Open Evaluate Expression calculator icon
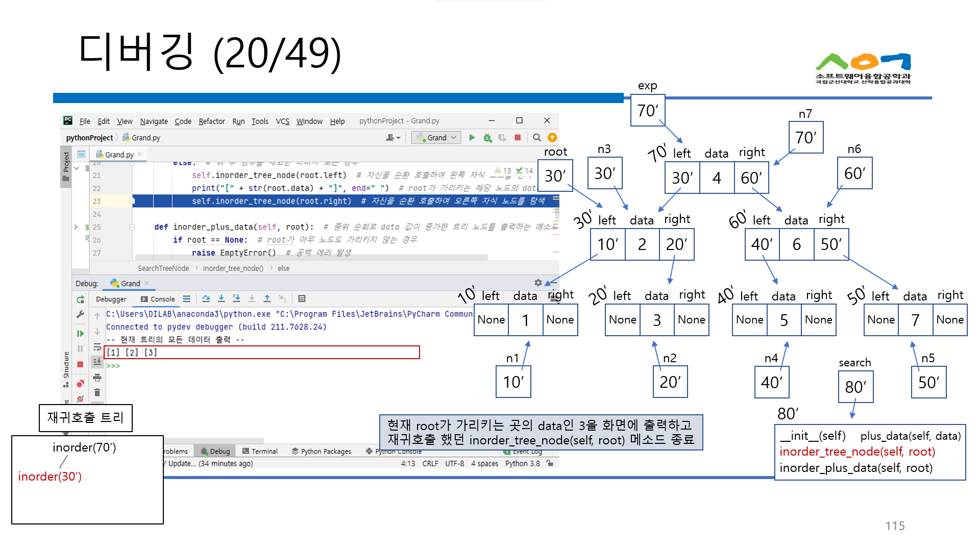980x551 pixels. tap(302, 298)
